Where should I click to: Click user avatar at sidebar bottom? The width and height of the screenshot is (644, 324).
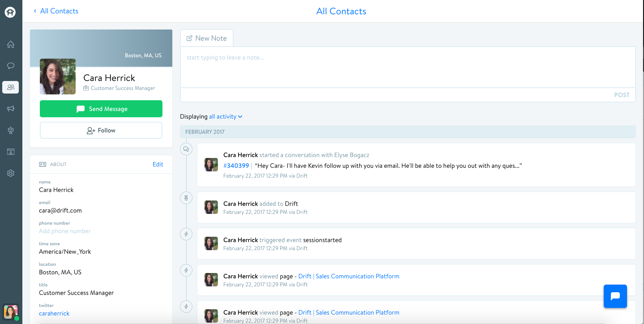tap(11, 312)
